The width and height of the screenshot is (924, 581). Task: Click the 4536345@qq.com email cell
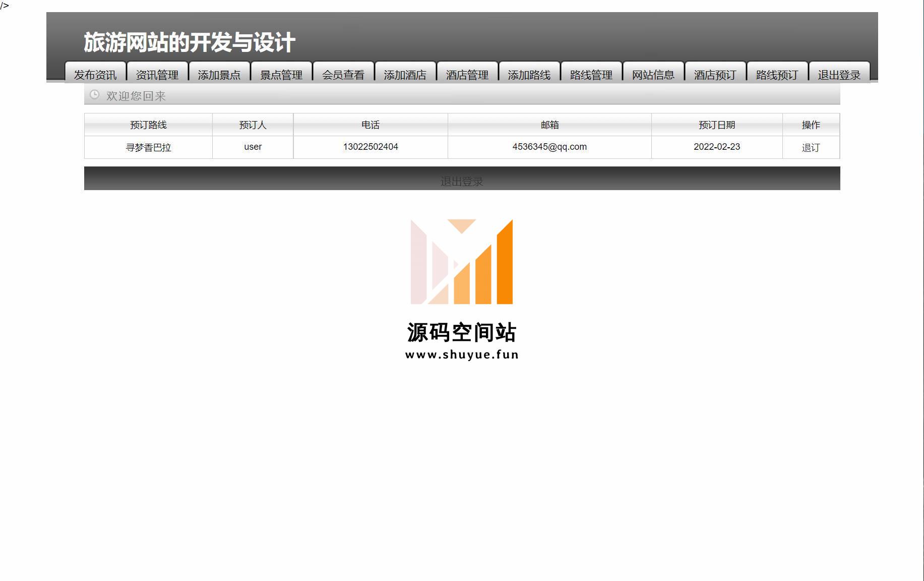click(x=549, y=147)
